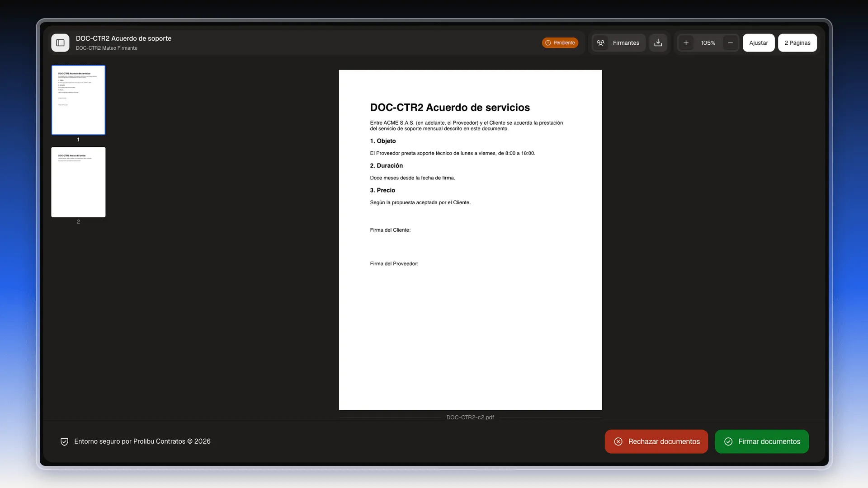The image size is (868, 488).
Task: Click 'Entorno seguro por Prolibu Contratos' text
Action: coord(142,441)
